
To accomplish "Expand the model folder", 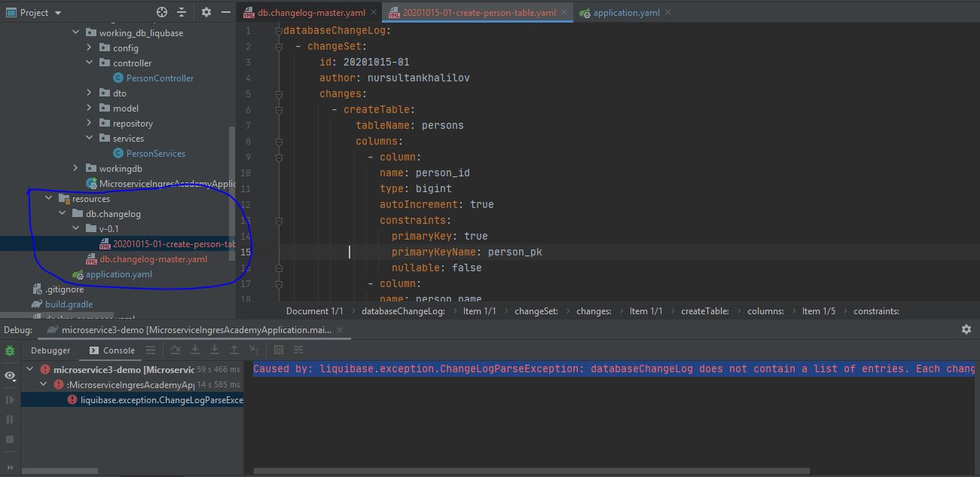I will coord(90,109).
